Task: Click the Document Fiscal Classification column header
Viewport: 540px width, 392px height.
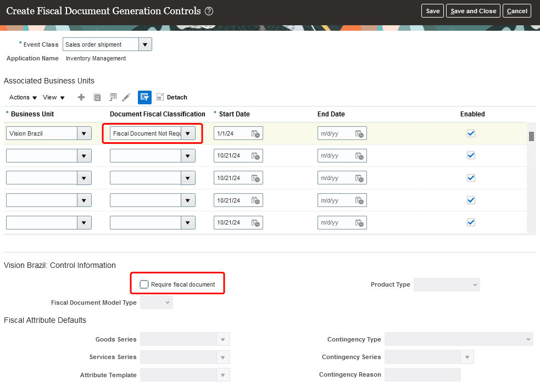Action: pyautogui.click(x=157, y=114)
